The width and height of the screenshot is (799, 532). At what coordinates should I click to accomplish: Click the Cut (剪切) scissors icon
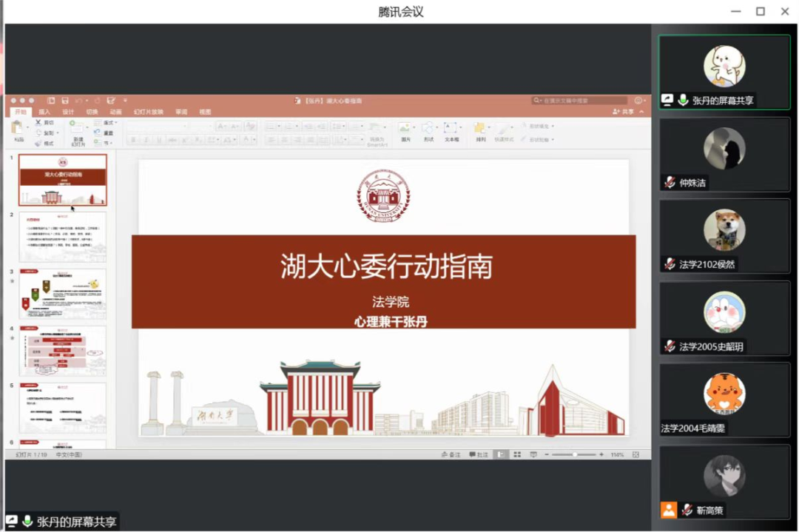click(38, 122)
